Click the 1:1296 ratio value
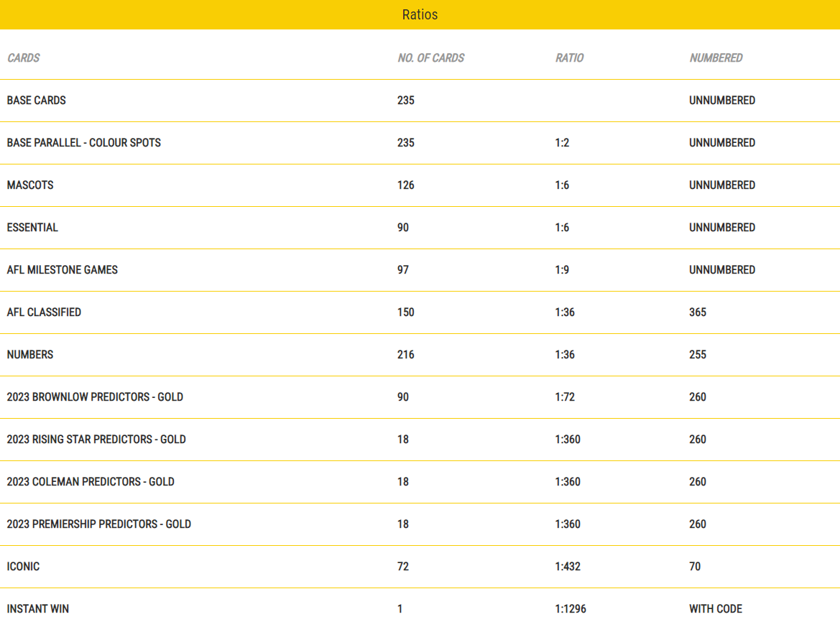The height and width of the screenshot is (622, 840). [x=571, y=608]
